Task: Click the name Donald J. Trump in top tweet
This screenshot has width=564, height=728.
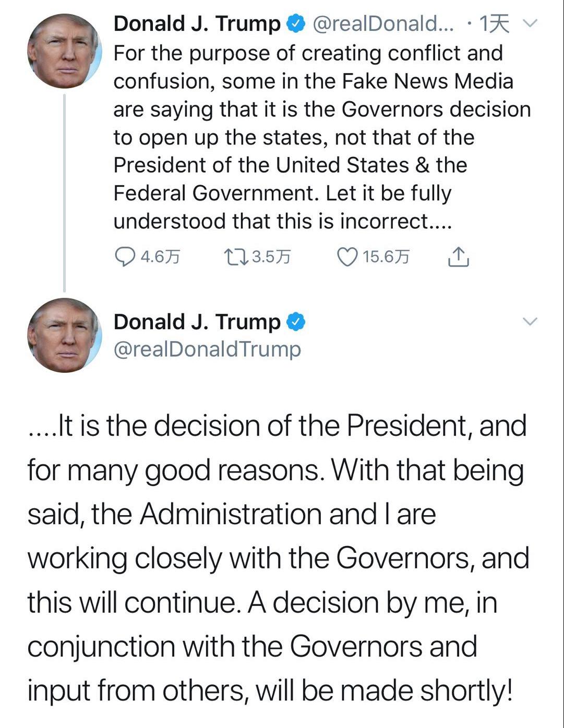Action: pyautogui.click(x=197, y=24)
